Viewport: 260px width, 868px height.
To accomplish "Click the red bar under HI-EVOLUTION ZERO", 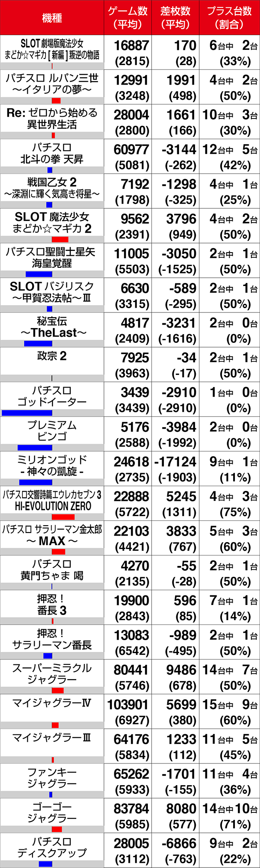I will click(x=63, y=517).
